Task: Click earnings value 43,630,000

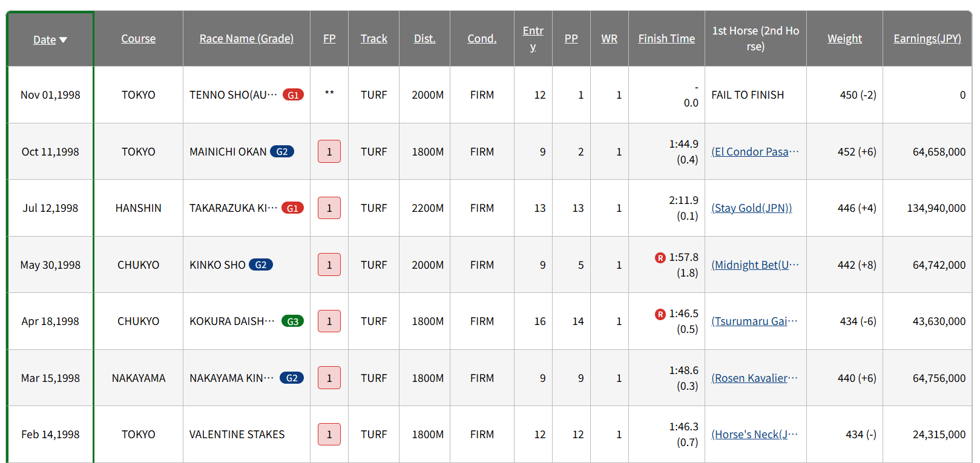Action: click(x=939, y=321)
